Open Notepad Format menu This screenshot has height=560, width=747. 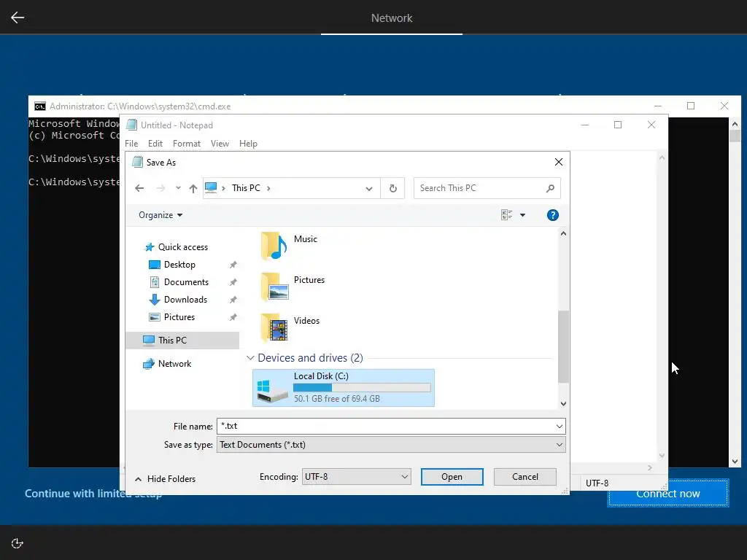[x=187, y=144]
